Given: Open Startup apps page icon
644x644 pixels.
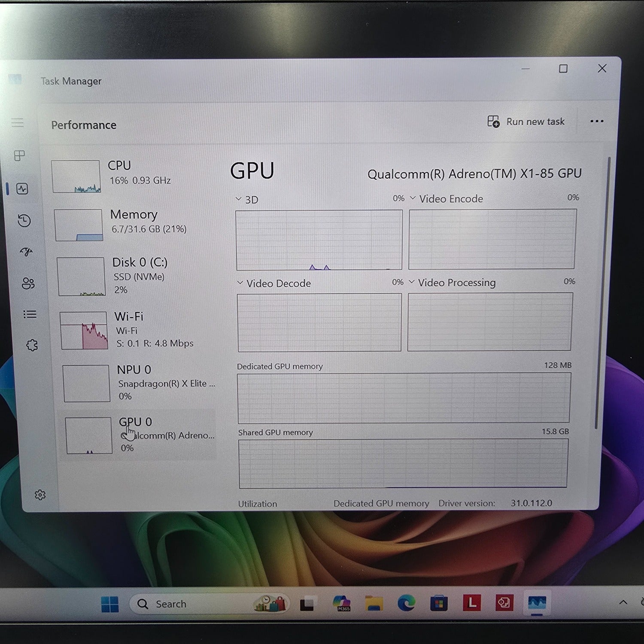Looking at the screenshot, I should [26, 252].
